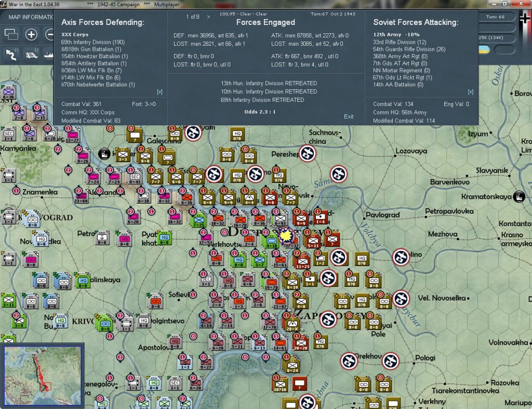Click the Odds 2.3 : 1 text
Screen dimensions: 532x409
[260, 112]
